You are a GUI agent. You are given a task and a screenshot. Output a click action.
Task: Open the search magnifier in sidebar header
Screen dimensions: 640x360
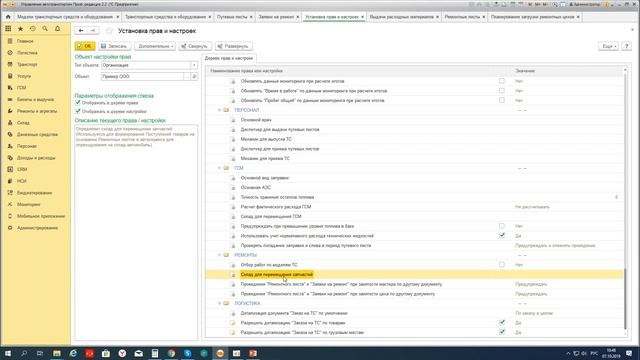[45, 29]
